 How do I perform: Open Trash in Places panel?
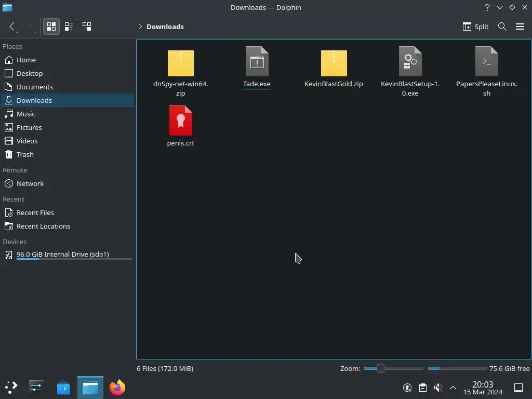68,154
